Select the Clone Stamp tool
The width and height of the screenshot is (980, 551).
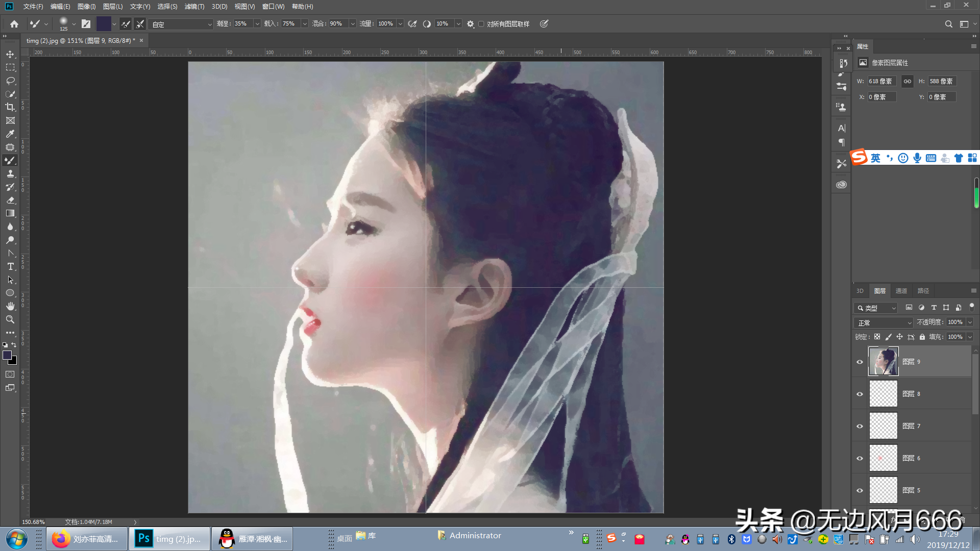[10, 173]
